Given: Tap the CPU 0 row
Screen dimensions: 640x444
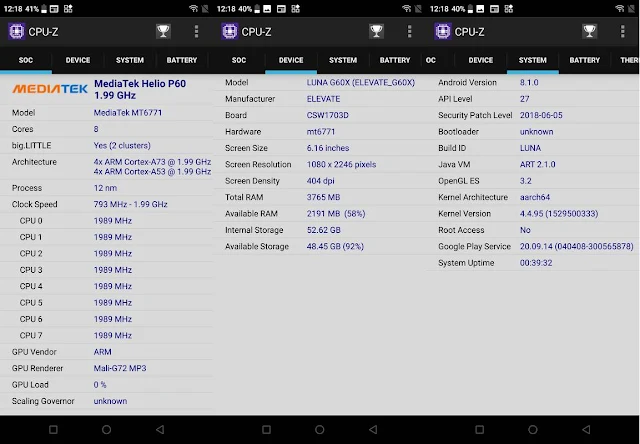Looking at the screenshot, I should click(107, 221).
